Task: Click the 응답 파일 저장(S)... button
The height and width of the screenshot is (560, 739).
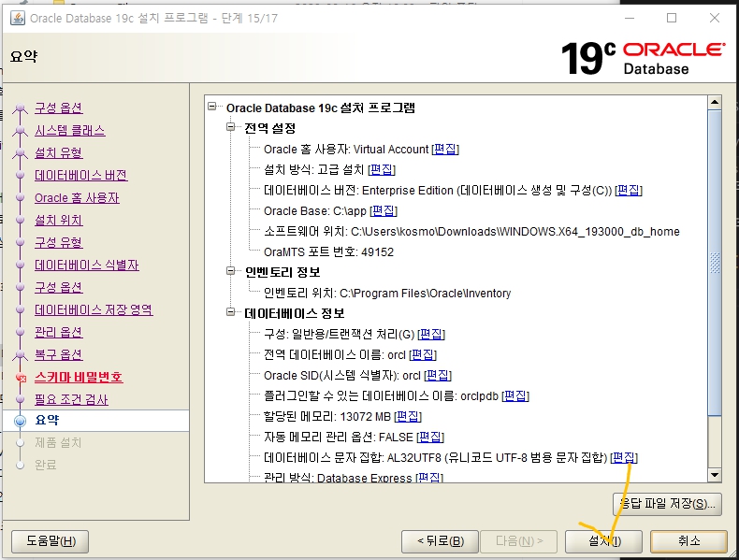Action: (667, 504)
